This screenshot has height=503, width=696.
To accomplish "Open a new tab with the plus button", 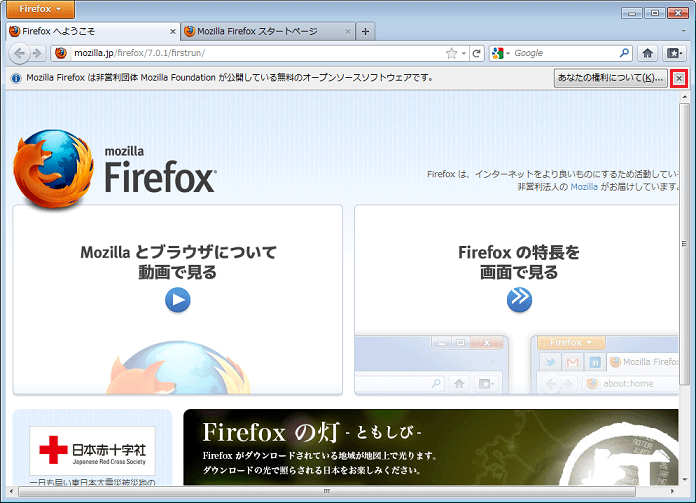I will [x=365, y=32].
